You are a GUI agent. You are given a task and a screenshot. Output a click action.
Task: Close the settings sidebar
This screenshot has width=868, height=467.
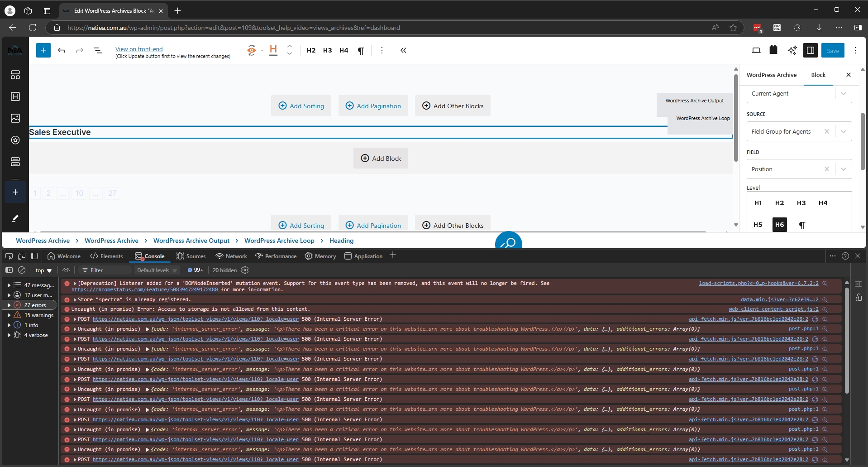[x=849, y=75]
